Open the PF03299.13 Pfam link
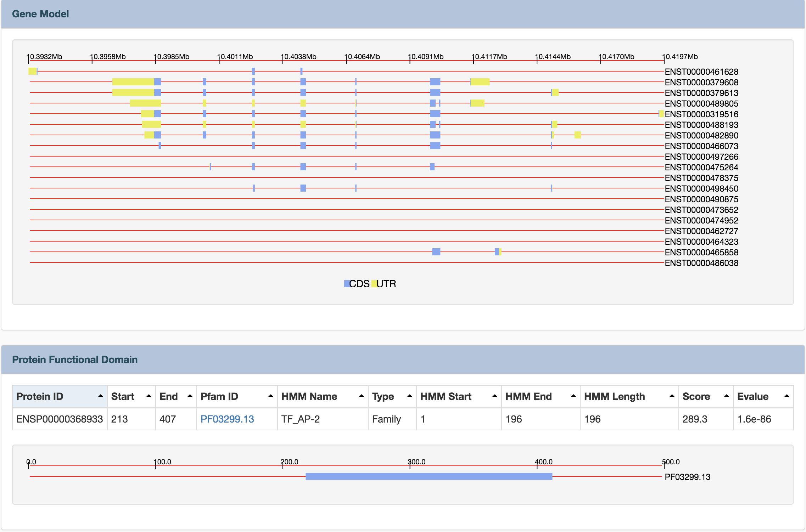 point(227,419)
